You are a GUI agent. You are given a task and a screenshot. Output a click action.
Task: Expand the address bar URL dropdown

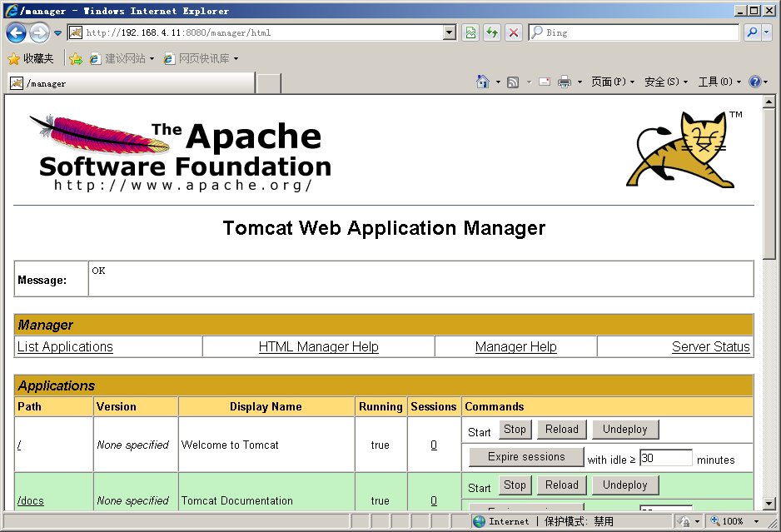pyautogui.click(x=450, y=32)
